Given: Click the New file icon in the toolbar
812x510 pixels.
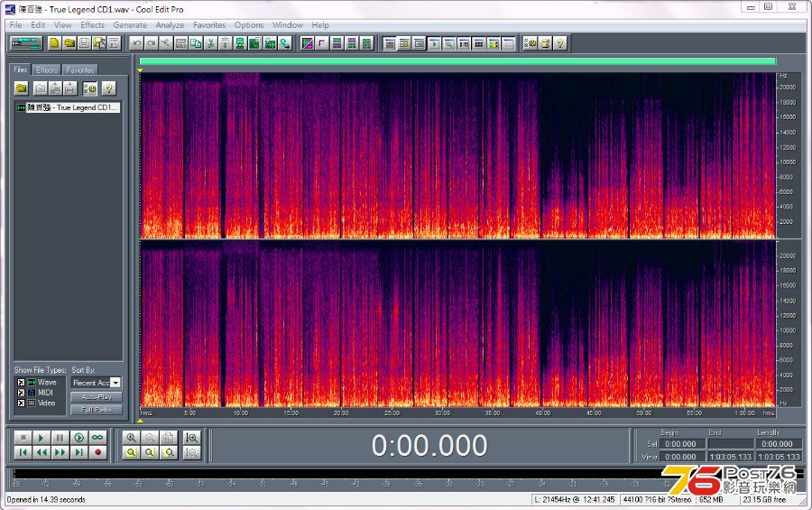Looking at the screenshot, I should tap(54, 43).
